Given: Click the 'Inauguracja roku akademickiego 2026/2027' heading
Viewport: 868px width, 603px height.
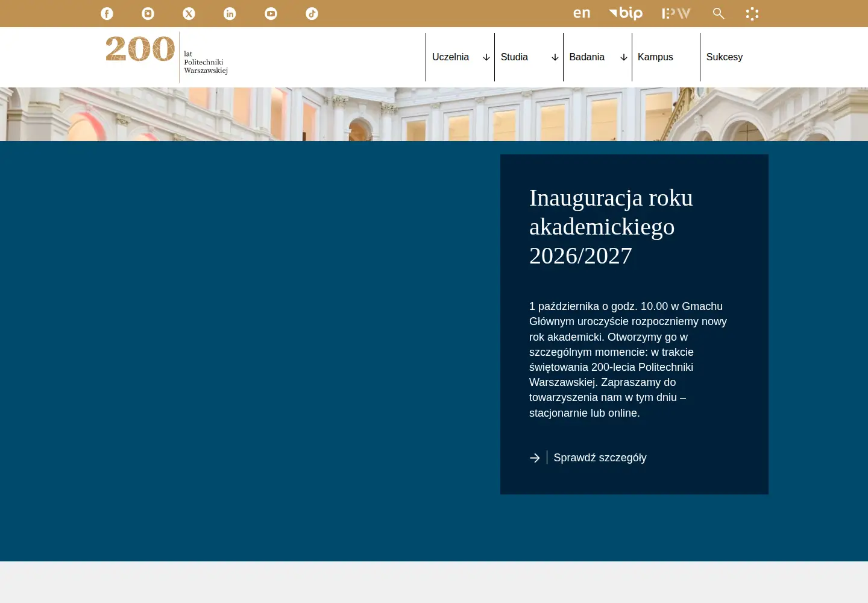Looking at the screenshot, I should tap(611, 227).
